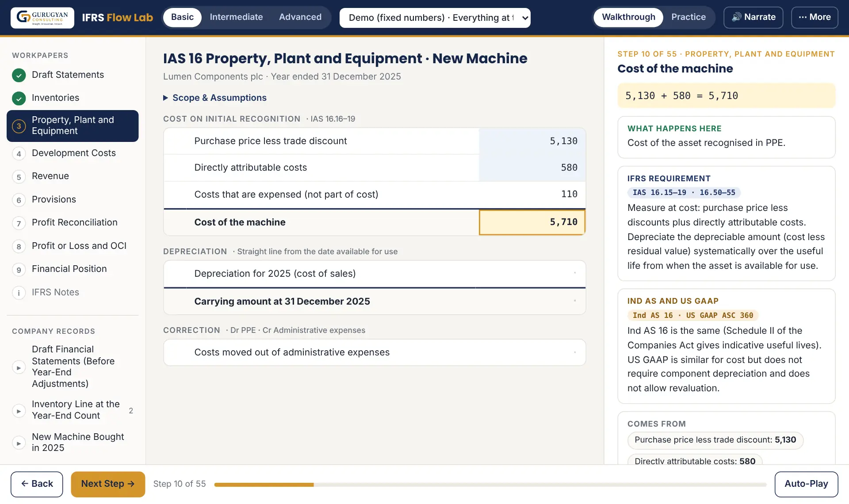The width and height of the screenshot is (849, 504).
Task: Click the step 6 circle beside Provisions
Action: pyautogui.click(x=19, y=200)
